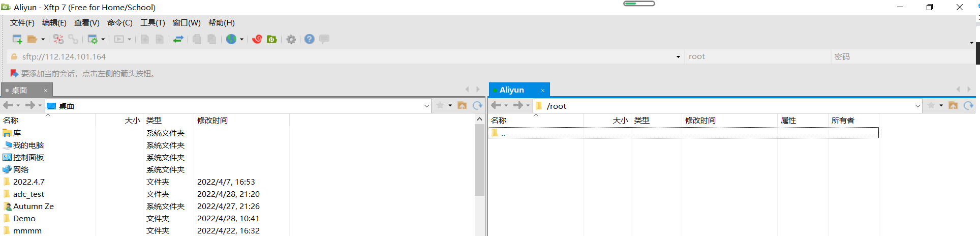This screenshot has width=980, height=236.
Task: Expand the host address dropdown arrow
Action: 678,57
